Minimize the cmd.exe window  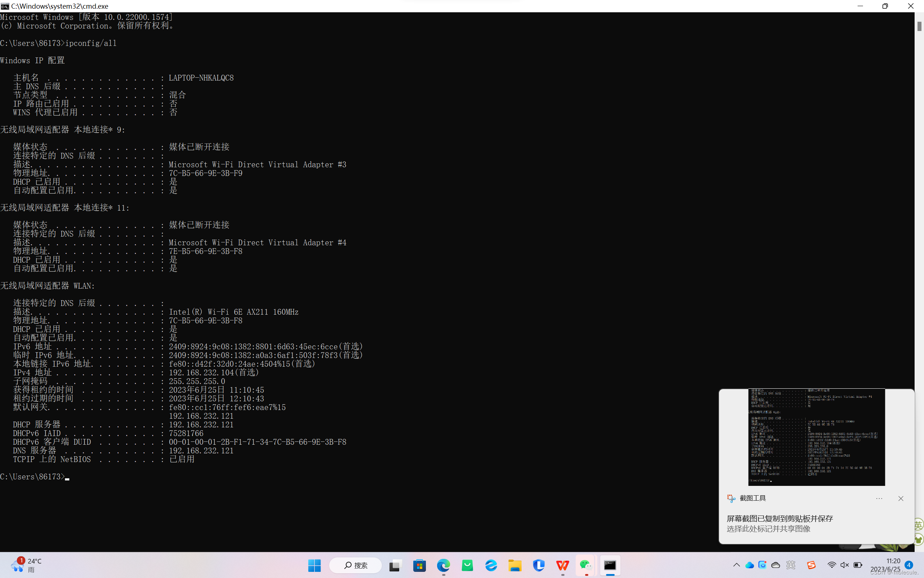tap(860, 6)
